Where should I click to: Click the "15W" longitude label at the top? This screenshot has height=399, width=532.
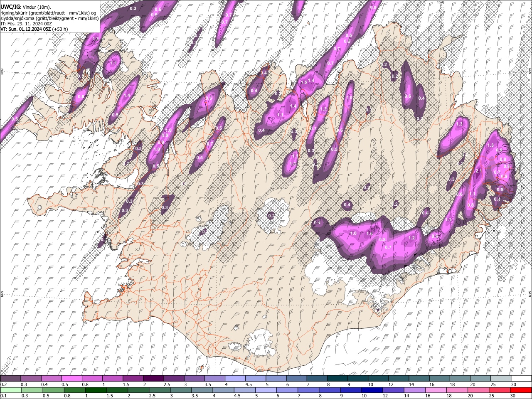(x=440, y=2)
